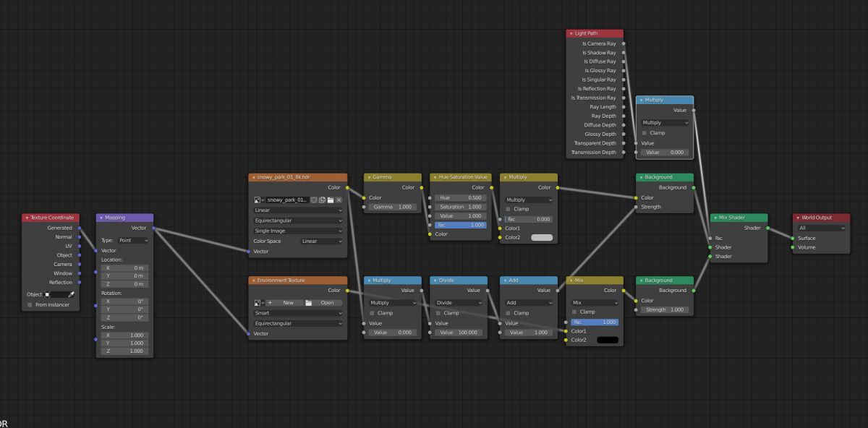Collapse the Mix Shader node
The image size is (868, 428).
click(x=714, y=218)
